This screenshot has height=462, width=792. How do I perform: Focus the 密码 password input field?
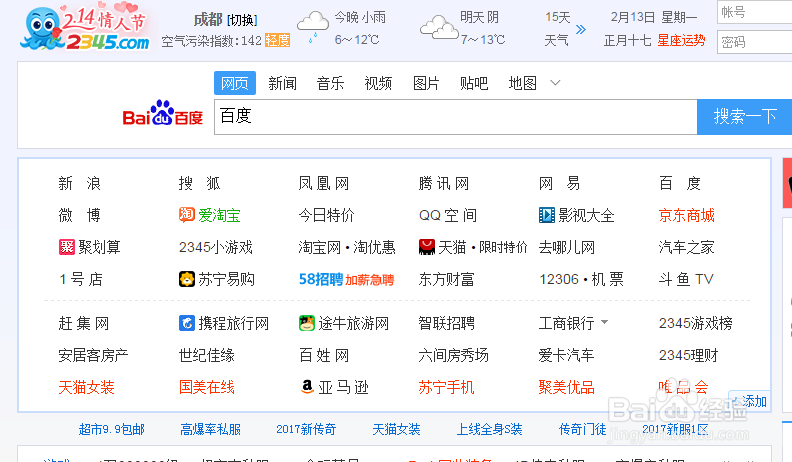(755, 42)
